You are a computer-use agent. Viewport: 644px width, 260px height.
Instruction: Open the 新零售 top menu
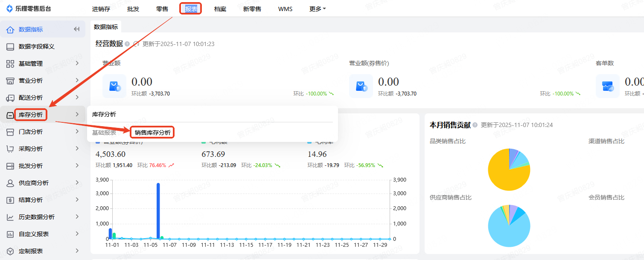pos(252,9)
